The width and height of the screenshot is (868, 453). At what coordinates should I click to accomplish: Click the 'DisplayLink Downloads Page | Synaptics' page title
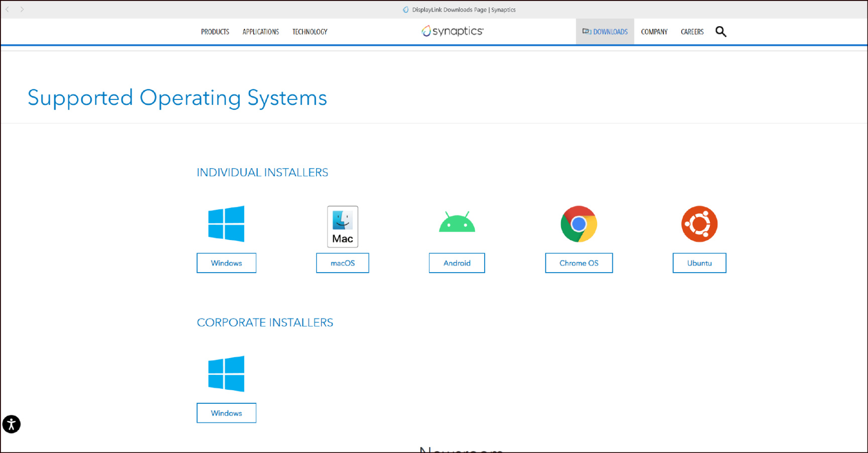tap(464, 10)
